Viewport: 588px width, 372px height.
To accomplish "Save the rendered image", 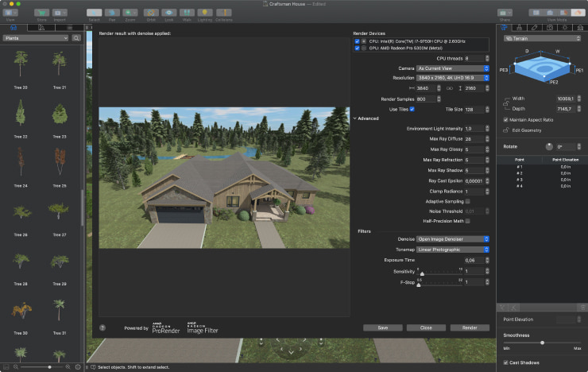I will click(383, 327).
